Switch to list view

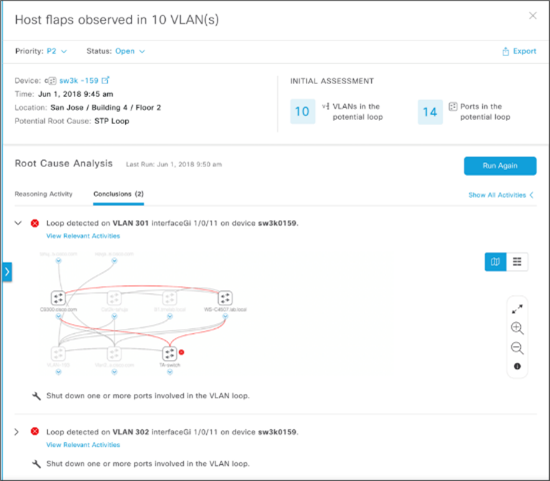click(x=517, y=262)
